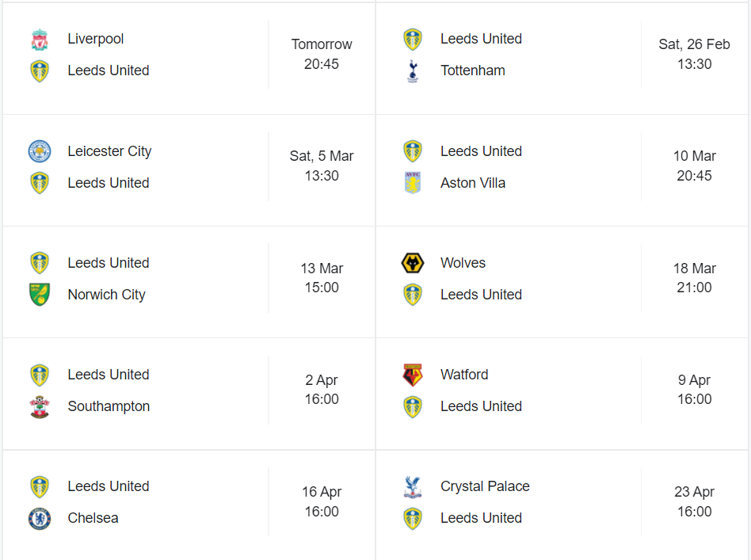The image size is (751, 560).
Task: Click the Liverpool club crest
Action: (40, 40)
